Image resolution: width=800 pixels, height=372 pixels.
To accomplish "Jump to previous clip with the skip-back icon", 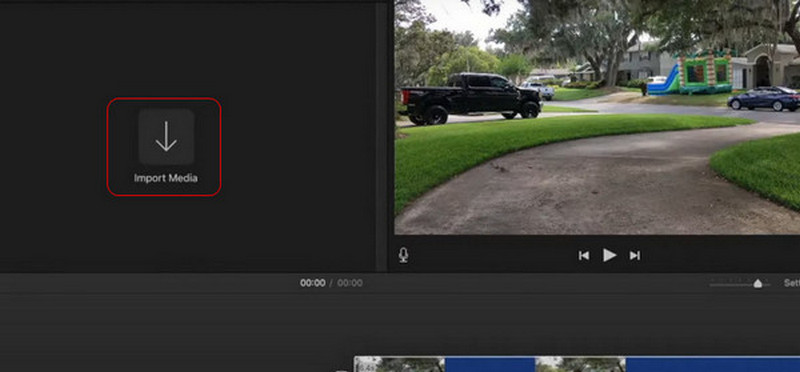I will [584, 255].
